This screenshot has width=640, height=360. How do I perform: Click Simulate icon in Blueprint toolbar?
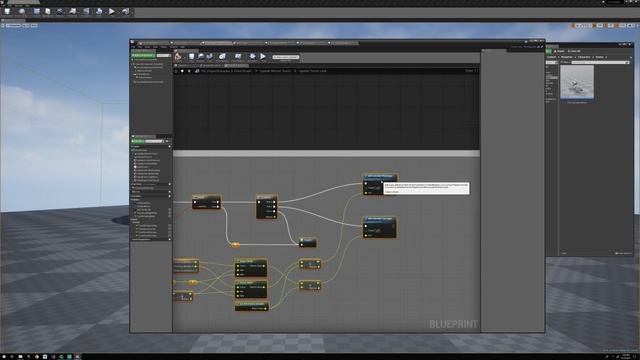[252, 57]
